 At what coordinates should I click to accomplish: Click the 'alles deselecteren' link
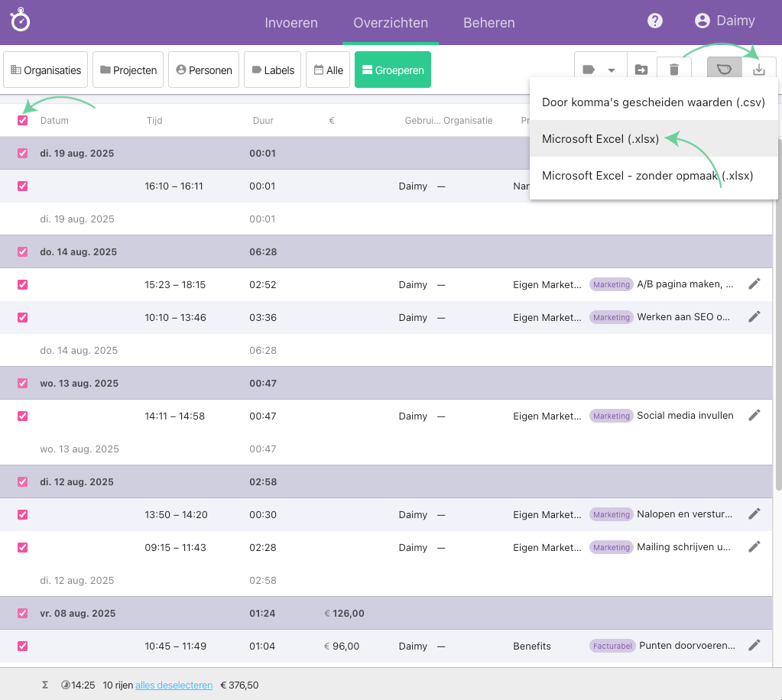coord(174,685)
